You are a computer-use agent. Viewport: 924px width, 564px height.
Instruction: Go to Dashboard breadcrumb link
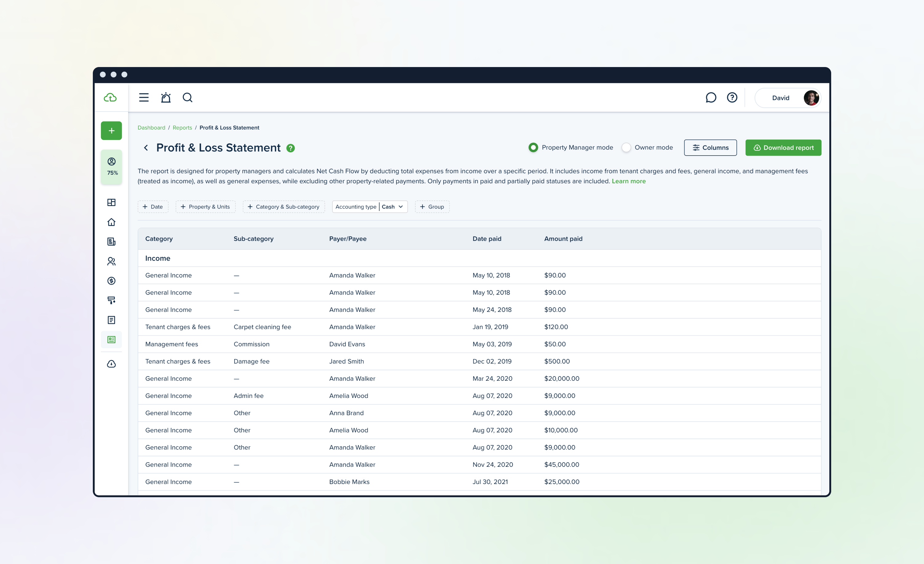pos(151,128)
